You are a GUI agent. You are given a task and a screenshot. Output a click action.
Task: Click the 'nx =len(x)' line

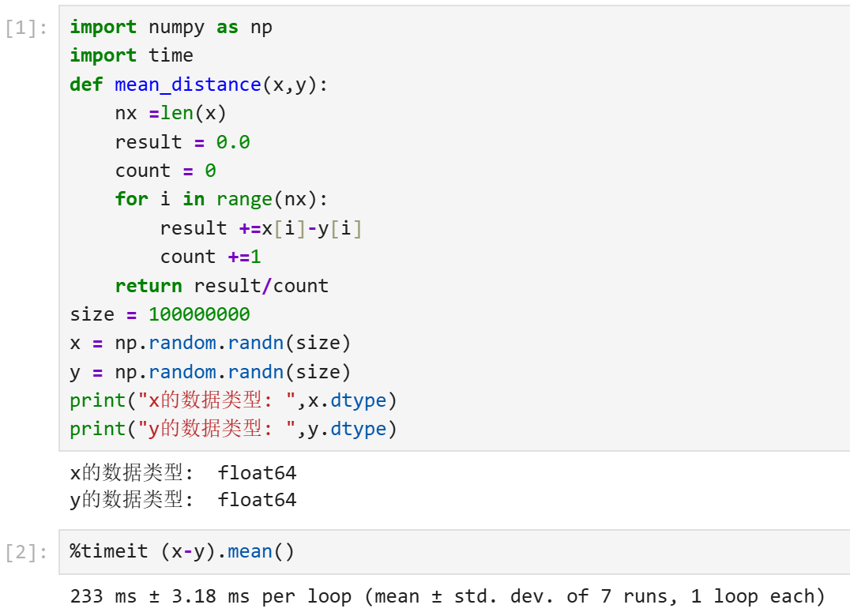171,113
